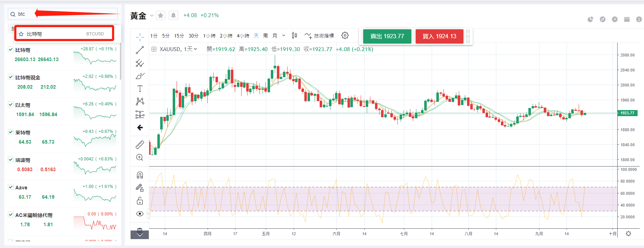The width and height of the screenshot is (644, 248).
Task: Enable the magnet snap tool
Action: tap(140, 175)
